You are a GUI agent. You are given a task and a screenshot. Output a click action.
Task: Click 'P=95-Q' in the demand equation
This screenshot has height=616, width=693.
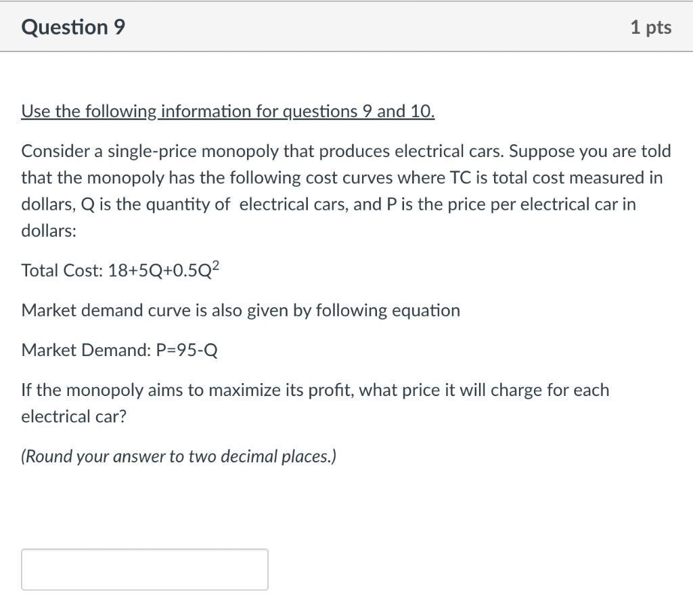tap(187, 350)
